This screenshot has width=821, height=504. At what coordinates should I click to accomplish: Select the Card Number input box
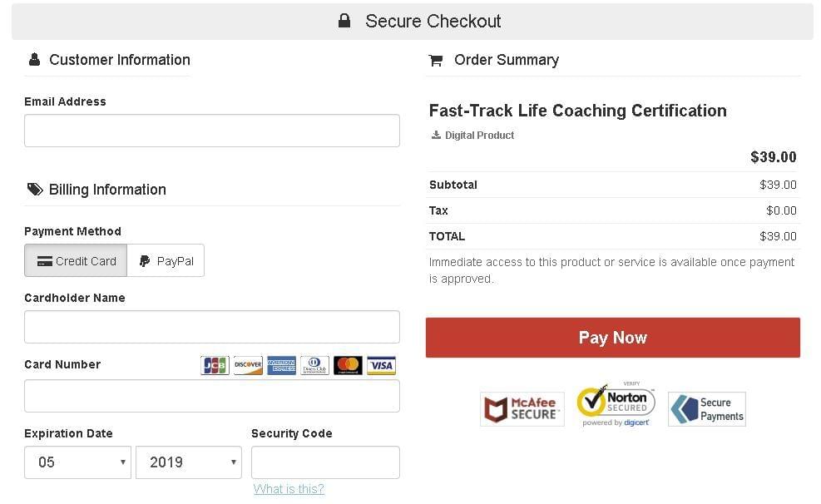(212, 396)
